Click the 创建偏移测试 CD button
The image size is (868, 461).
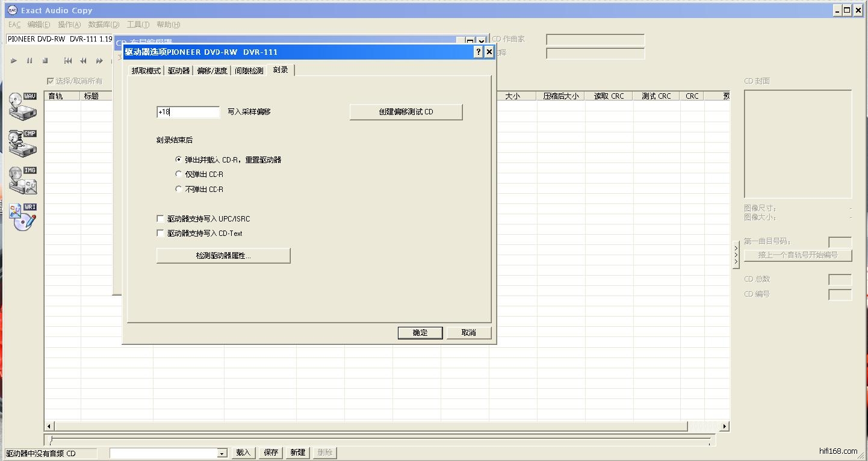[x=406, y=112]
